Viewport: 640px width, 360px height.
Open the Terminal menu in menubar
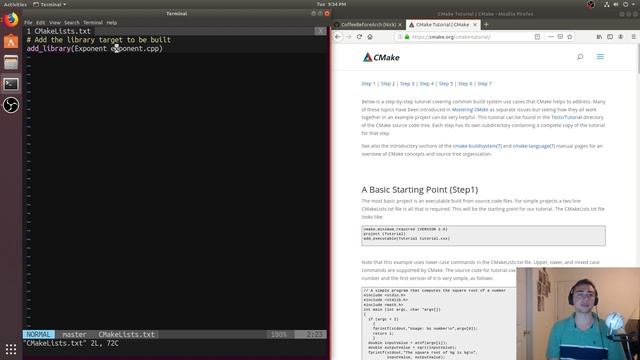tap(93, 23)
